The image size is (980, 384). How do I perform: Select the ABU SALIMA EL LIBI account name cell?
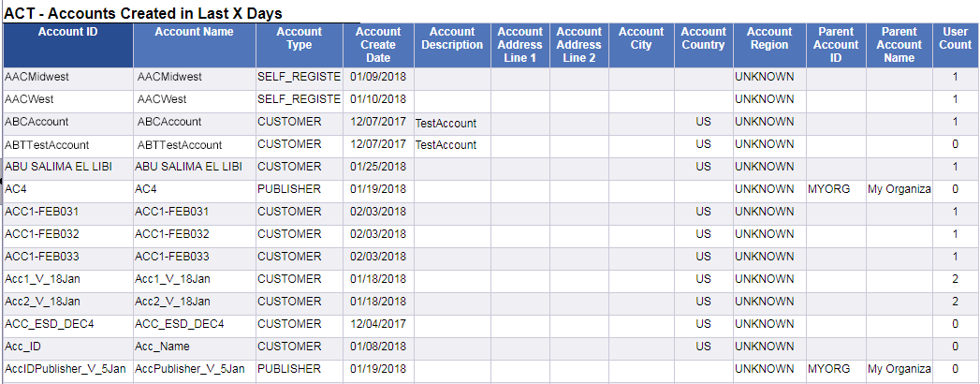coord(189,167)
